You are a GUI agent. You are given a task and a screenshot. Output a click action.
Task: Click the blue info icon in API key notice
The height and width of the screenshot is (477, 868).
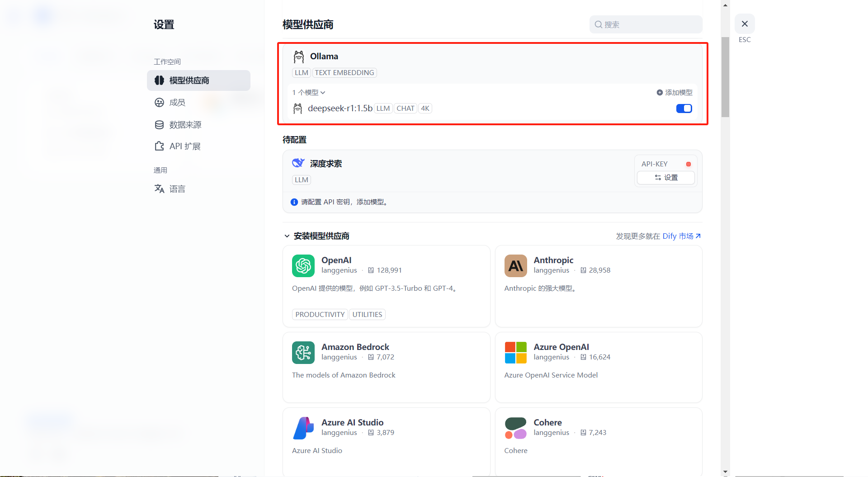pyautogui.click(x=294, y=202)
